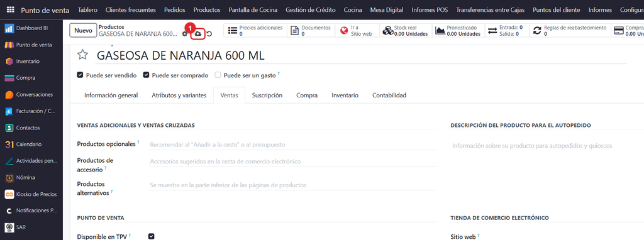Viewport: 644px width, 240px height.
Task: Toggle Disponible en TPV checkbox
Action: pos(152,236)
